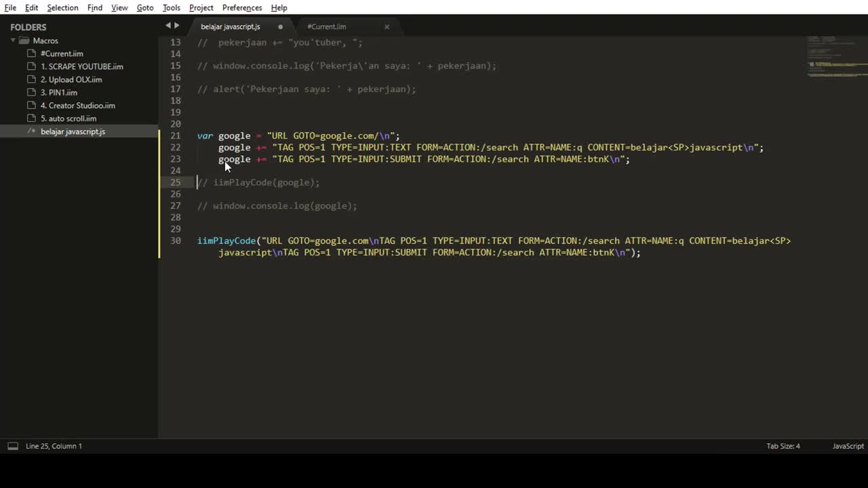Image resolution: width=868 pixels, height=488 pixels.
Task: Click the FOLDERS sidebar heading
Action: [28, 27]
